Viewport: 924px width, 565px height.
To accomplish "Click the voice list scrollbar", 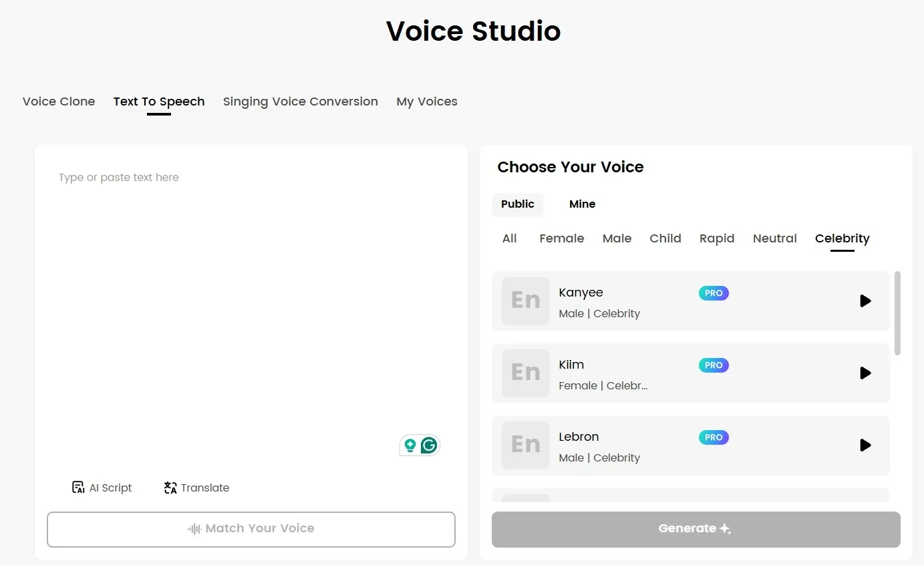I will pos(897,313).
